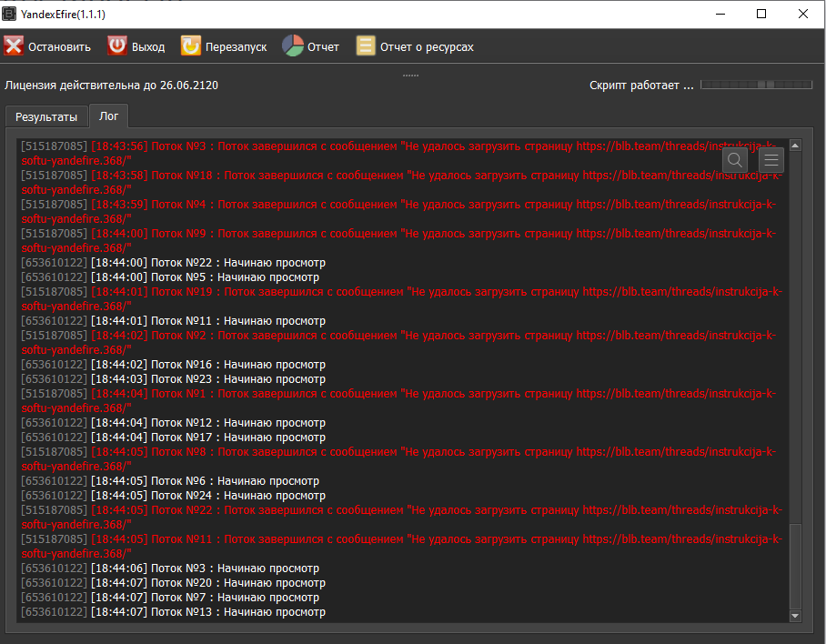This screenshot has width=826, height=644.
Task: Click the YandexEfire app icon in title bar
Action: point(10,14)
